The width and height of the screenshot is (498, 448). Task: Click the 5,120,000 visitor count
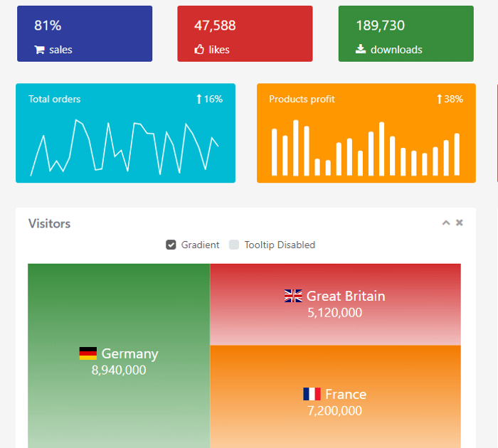pyautogui.click(x=335, y=313)
